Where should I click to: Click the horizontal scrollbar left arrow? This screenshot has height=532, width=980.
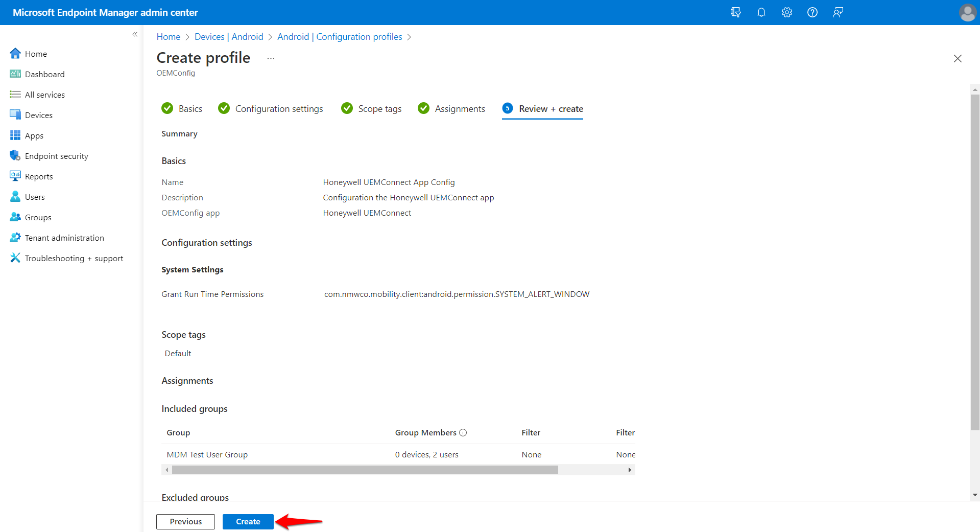tap(167, 470)
